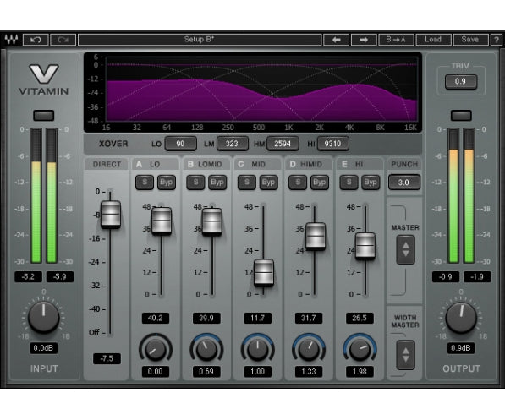Screen dimensions: 505x420
Task: Click the Output gain knob
Action: click(461, 317)
